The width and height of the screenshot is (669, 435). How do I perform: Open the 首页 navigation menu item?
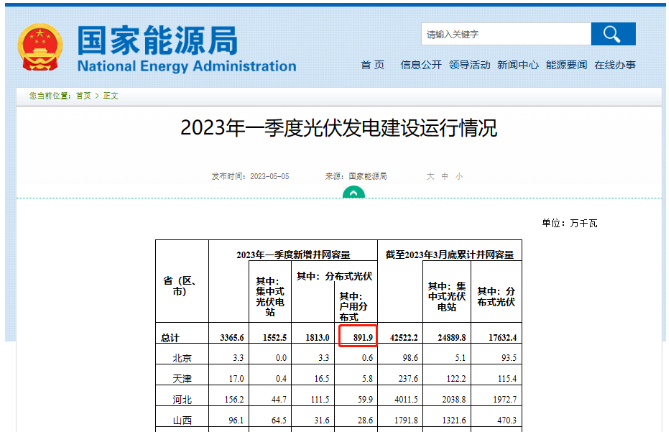(x=372, y=65)
